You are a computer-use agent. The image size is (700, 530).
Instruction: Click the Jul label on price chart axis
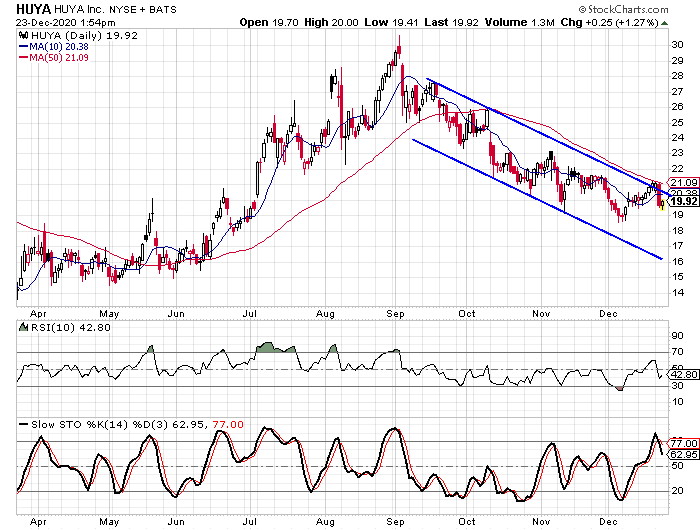coord(249,314)
